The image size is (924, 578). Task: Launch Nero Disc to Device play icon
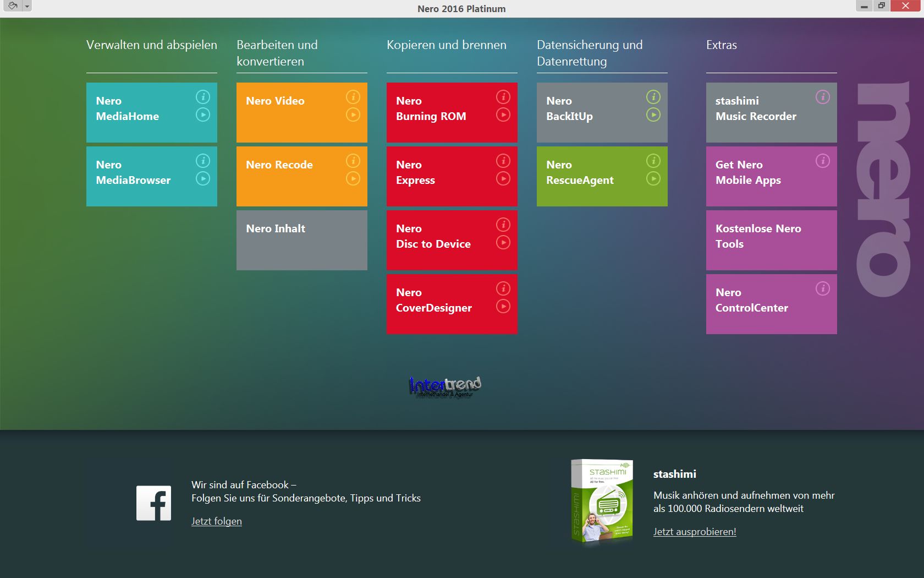[503, 242]
